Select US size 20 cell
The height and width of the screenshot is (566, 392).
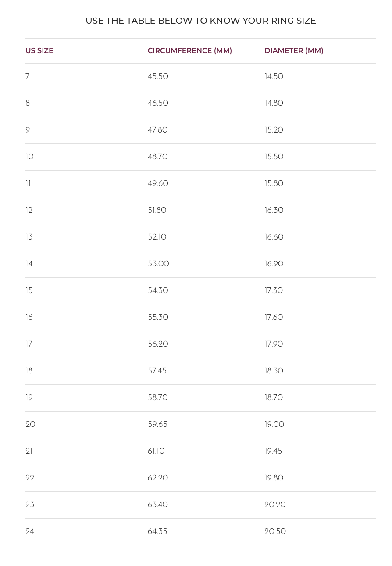(x=30, y=425)
